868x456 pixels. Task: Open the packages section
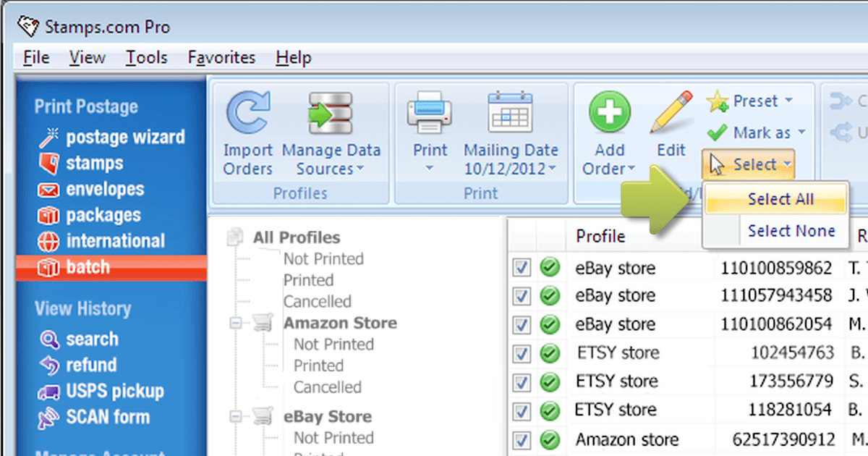click(x=103, y=216)
